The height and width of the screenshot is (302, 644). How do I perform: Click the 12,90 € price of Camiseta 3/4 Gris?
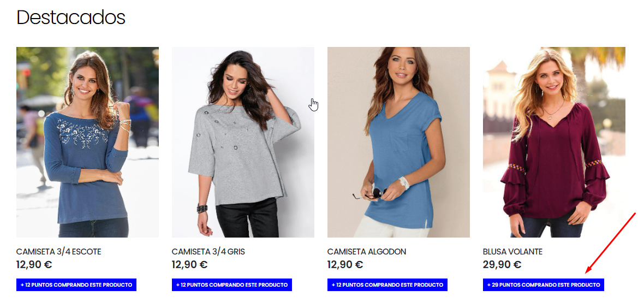(190, 265)
